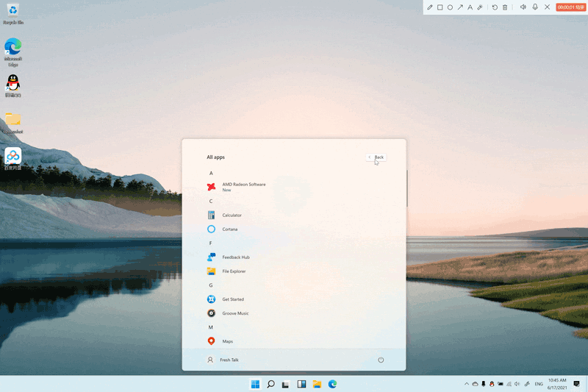
Task: Click the volume speaker tray icon
Action: 517,384
